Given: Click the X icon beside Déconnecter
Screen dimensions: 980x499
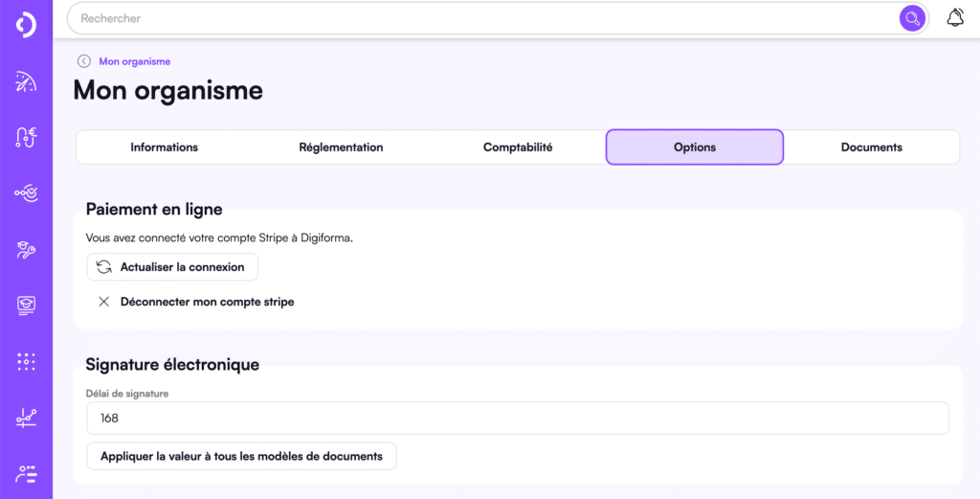Looking at the screenshot, I should tap(103, 302).
